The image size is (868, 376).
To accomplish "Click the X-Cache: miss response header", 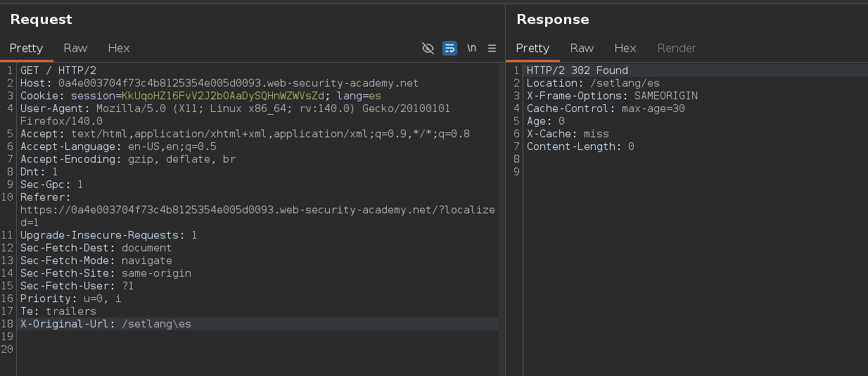I will click(x=568, y=134).
